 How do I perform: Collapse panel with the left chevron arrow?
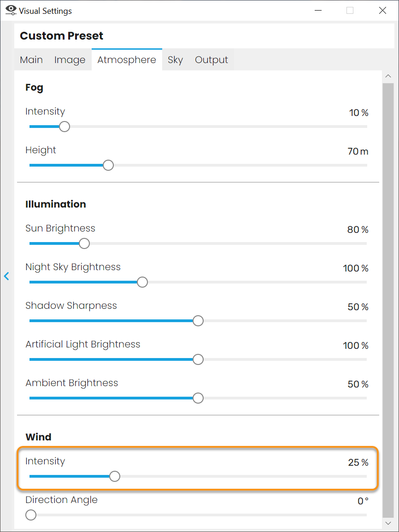pos(6,276)
